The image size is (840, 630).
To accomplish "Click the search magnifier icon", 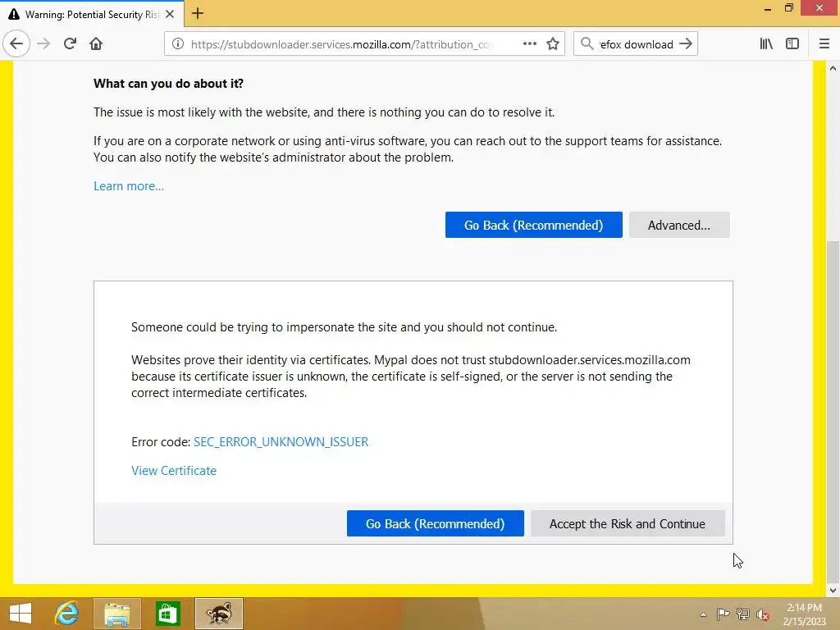I will pyautogui.click(x=587, y=43).
